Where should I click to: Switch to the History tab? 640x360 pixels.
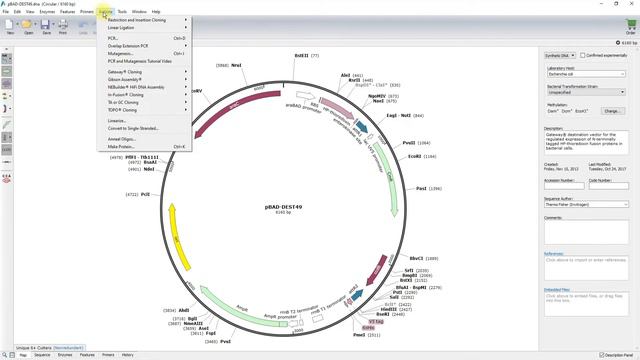[127, 355]
